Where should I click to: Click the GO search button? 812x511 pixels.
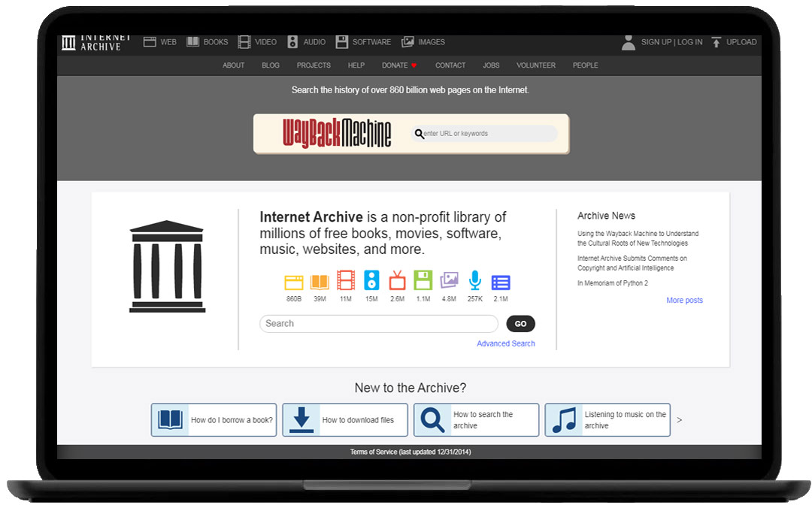(x=520, y=324)
